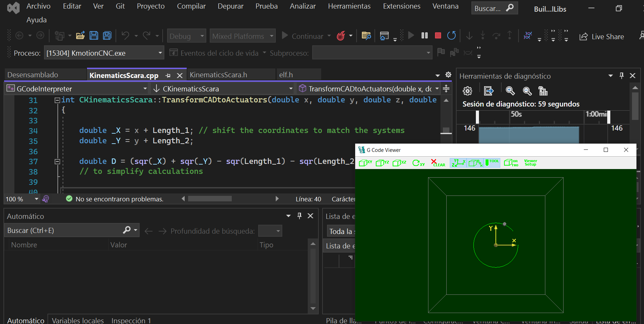The width and height of the screenshot is (644, 324).
Task: Pause execution with Break All button
Action: pyautogui.click(x=425, y=36)
